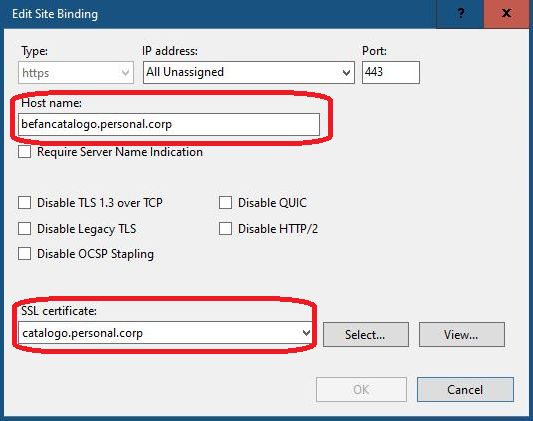
Task: Toggle Disable OCSP Stapling checkbox
Action: tap(24, 254)
